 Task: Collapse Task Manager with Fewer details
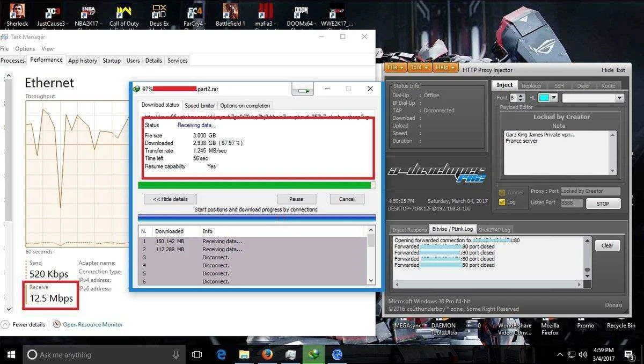click(23, 324)
